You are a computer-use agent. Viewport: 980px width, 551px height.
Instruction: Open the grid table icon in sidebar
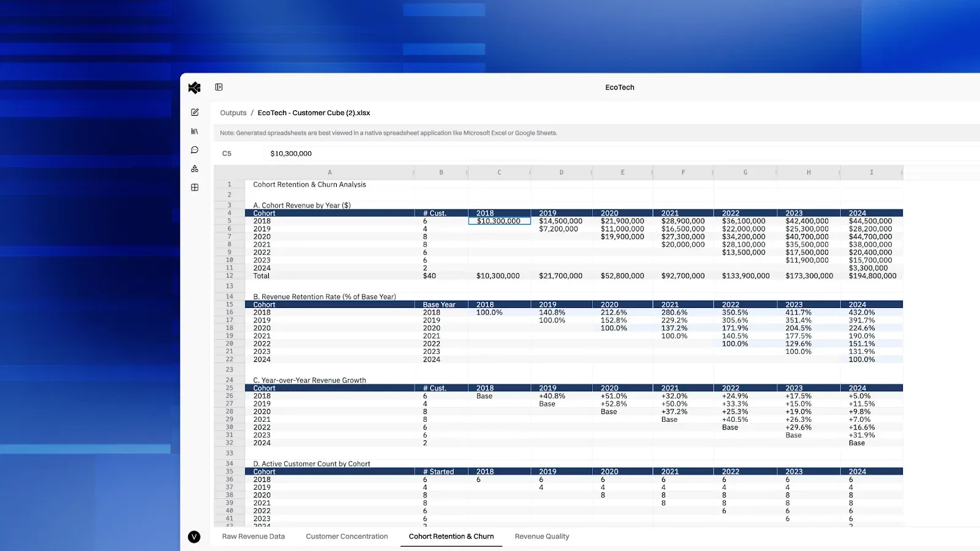pyautogui.click(x=195, y=187)
